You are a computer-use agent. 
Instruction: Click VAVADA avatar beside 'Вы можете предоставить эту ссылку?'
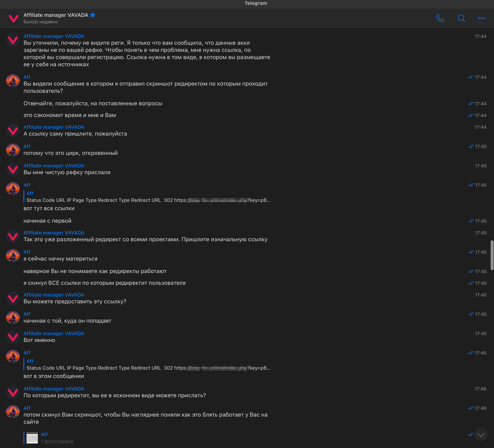click(13, 298)
